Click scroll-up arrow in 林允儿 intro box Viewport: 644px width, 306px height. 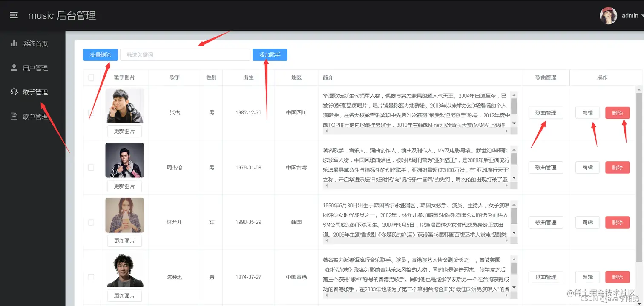pos(514,205)
